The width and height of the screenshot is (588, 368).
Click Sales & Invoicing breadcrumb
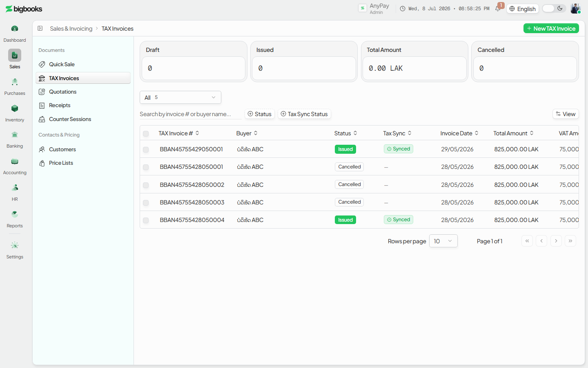point(71,29)
